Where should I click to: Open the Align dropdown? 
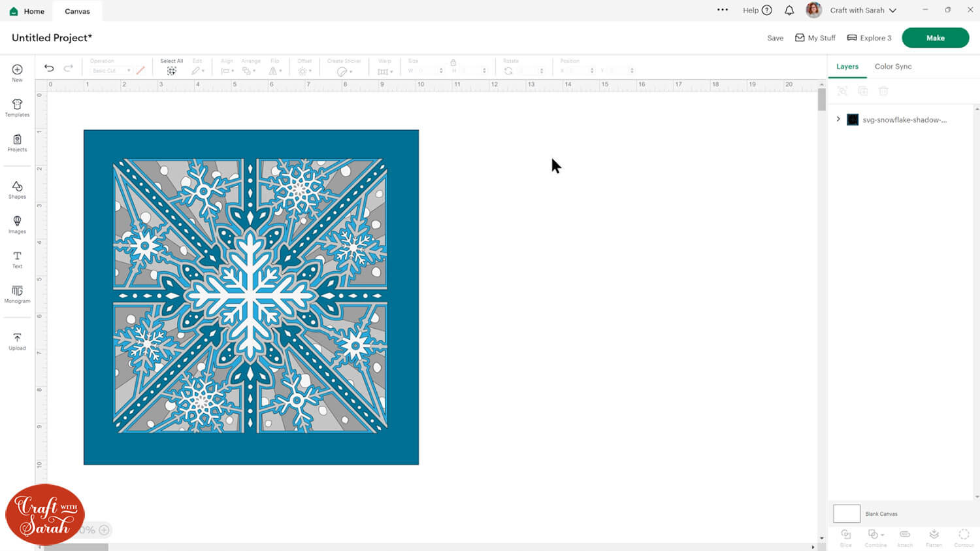[227, 71]
